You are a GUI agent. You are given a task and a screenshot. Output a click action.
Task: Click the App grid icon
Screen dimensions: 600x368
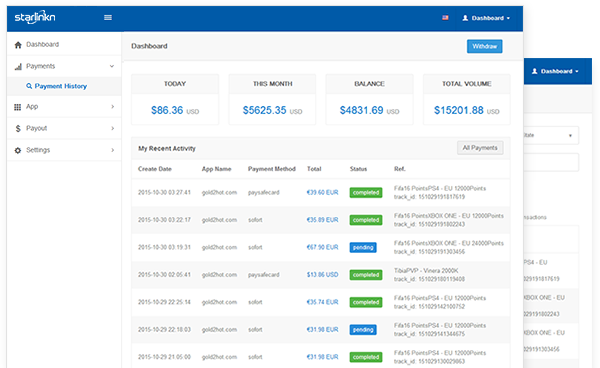pos(18,107)
